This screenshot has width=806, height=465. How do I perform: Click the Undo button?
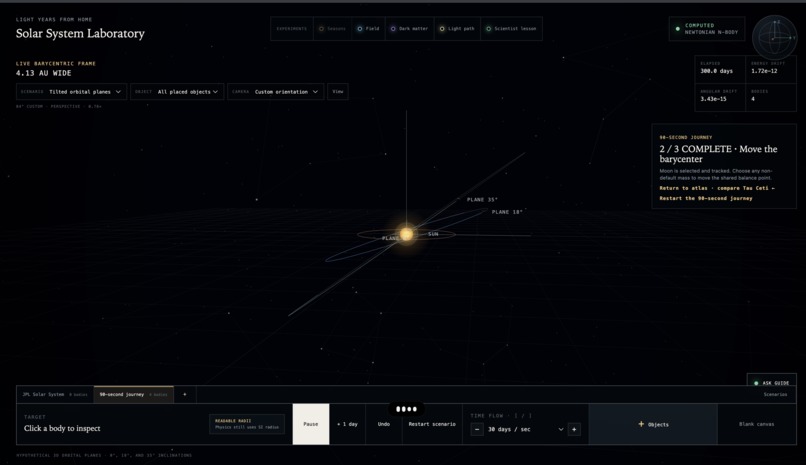click(384, 424)
